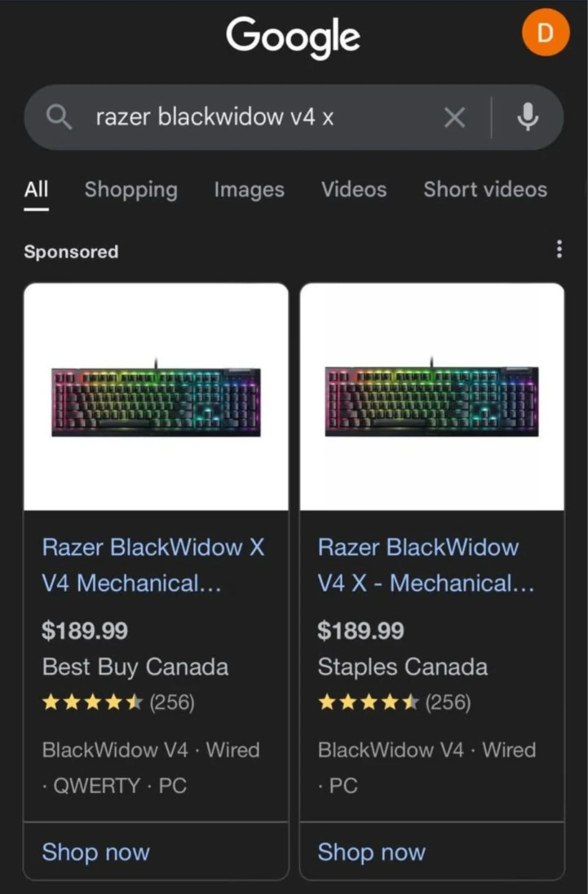Open Staples keyboard product image
The width and height of the screenshot is (588, 894).
click(x=432, y=397)
